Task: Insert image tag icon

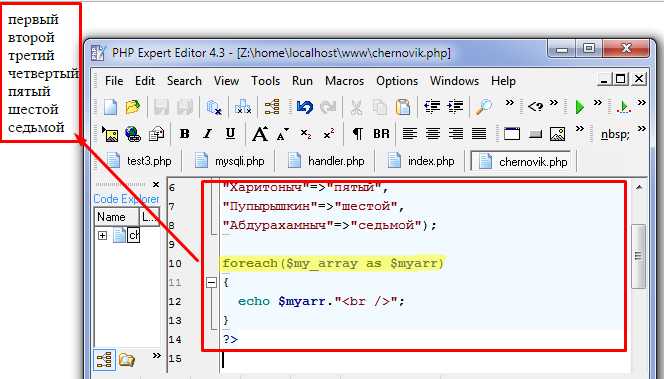Action: click(x=110, y=134)
